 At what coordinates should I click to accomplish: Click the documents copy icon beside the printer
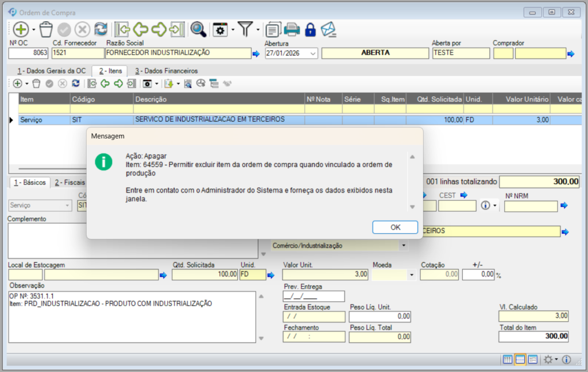point(274,29)
